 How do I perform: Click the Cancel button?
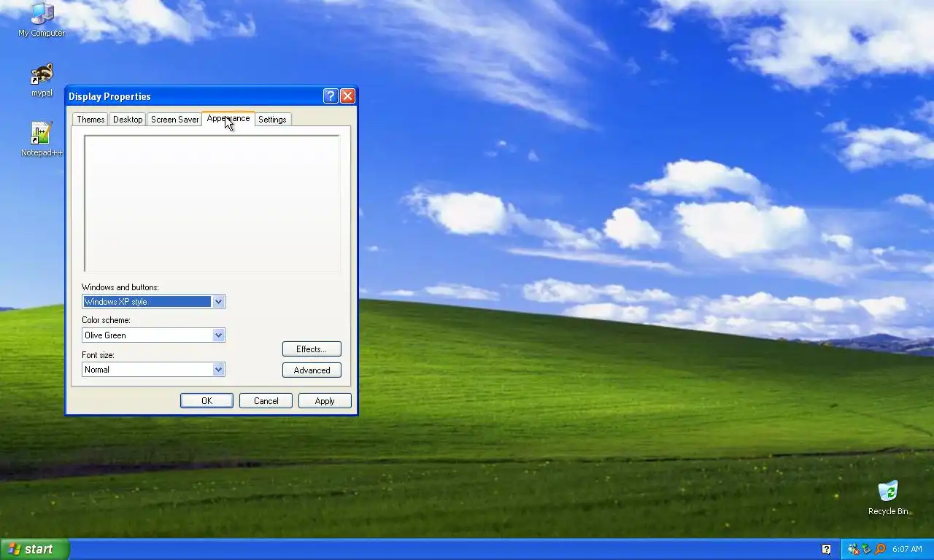click(266, 401)
